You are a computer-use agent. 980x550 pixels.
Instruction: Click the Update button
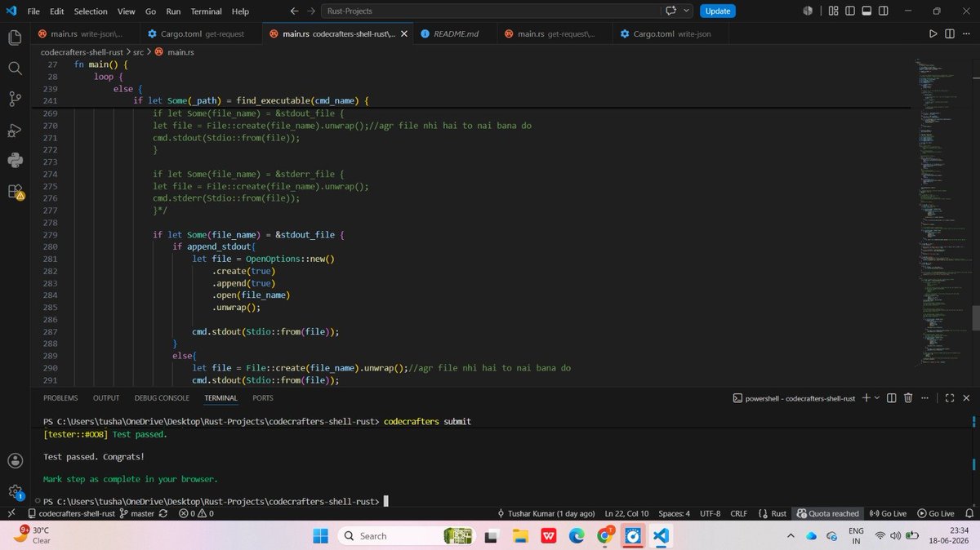(718, 11)
